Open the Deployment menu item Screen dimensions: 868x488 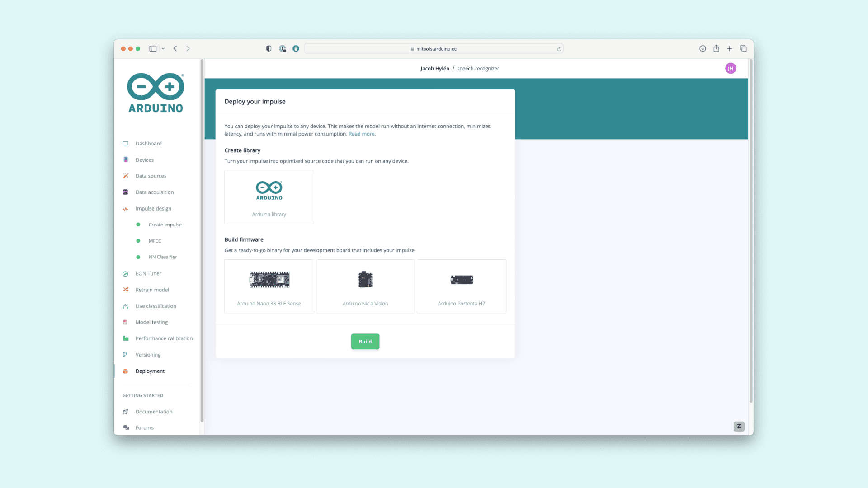[150, 371]
